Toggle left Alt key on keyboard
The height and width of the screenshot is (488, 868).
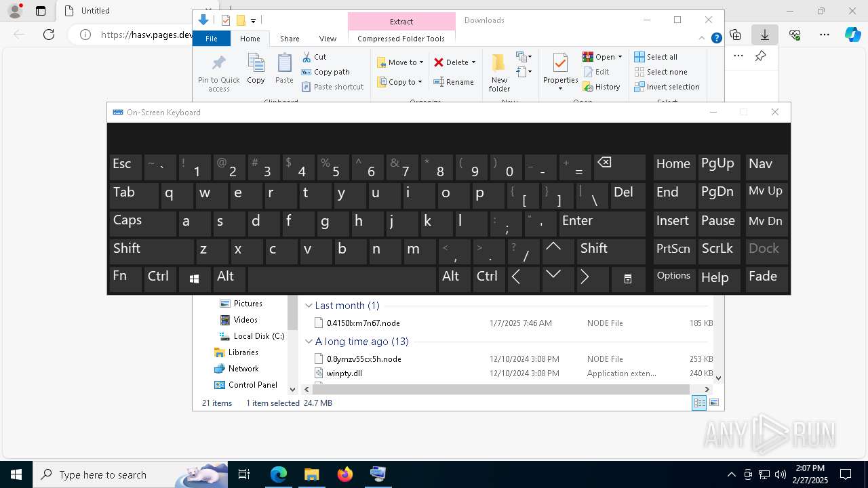(229, 279)
